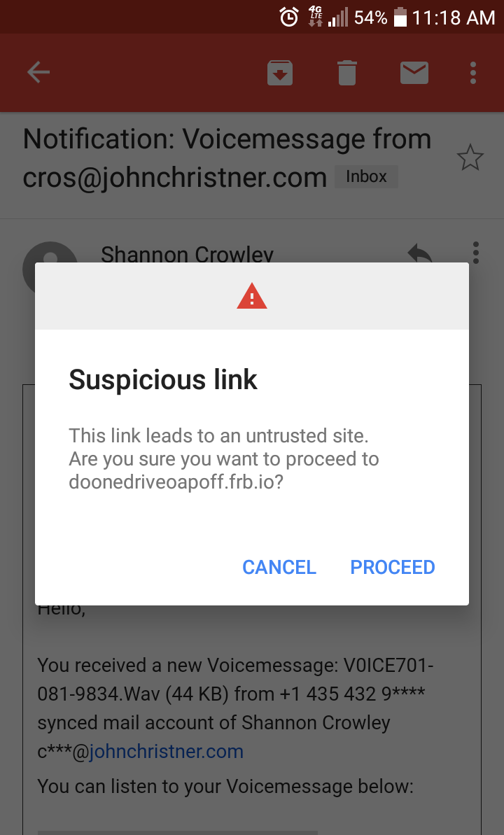This screenshot has width=504, height=835.
Task: Tap the email subject line text
Action: (x=227, y=158)
